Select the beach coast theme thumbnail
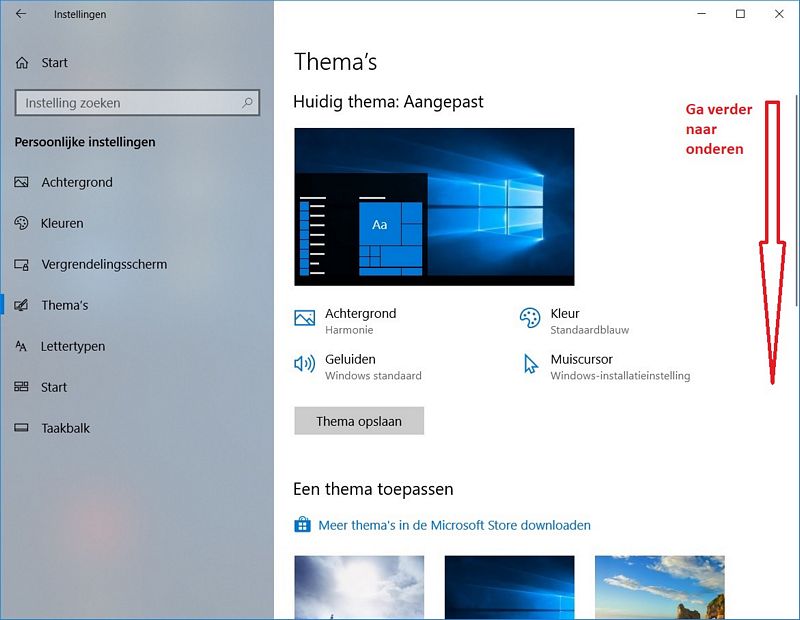 [x=660, y=587]
